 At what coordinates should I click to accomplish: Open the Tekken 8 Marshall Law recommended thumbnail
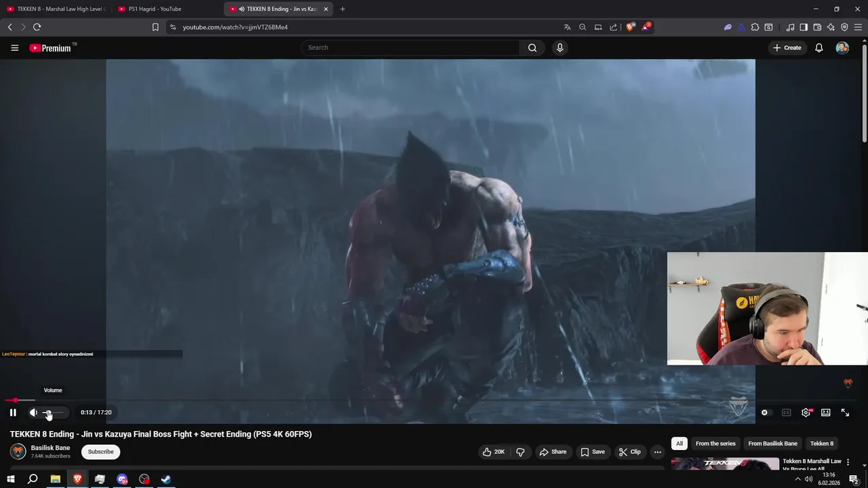pyautogui.click(x=725, y=464)
